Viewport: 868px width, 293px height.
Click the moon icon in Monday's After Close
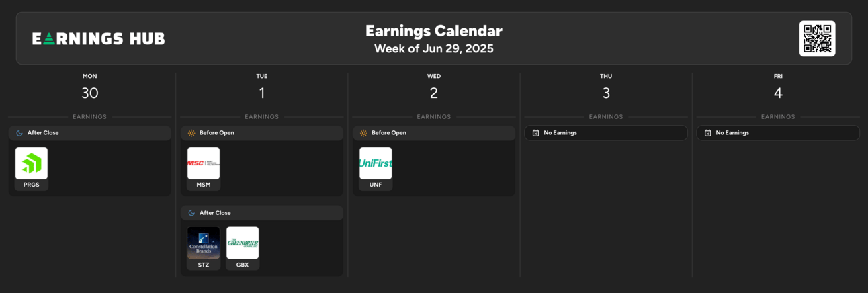tap(19, 133)
